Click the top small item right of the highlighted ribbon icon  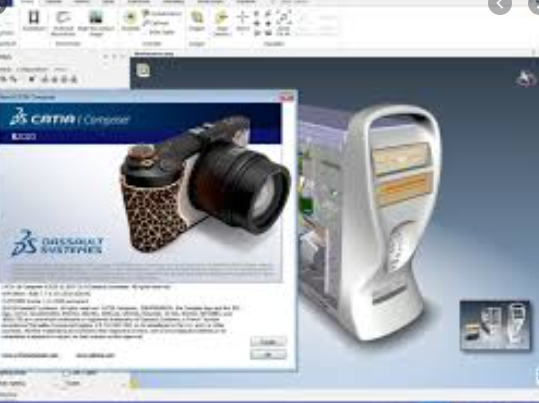(162, 13)
